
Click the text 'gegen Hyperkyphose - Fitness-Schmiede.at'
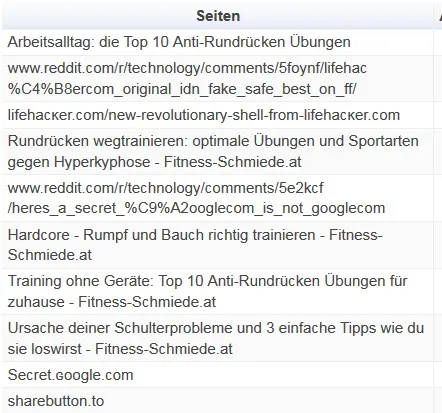[154, 162]
